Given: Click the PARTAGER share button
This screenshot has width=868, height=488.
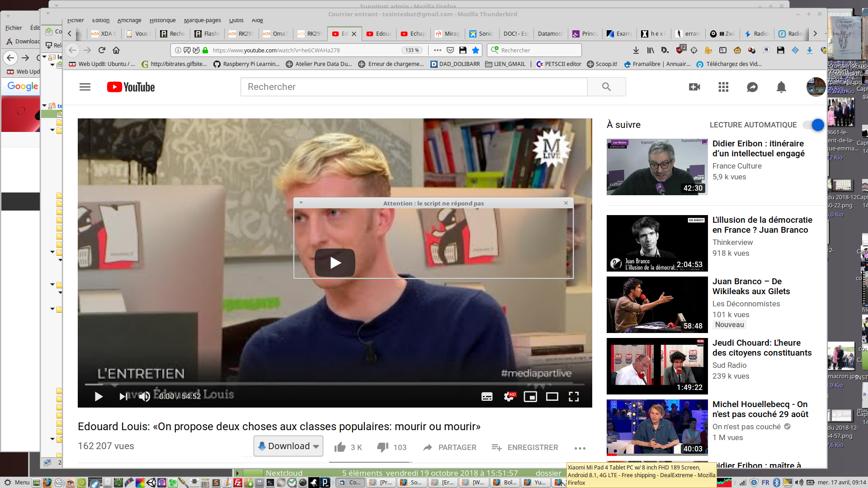Looking at the screenshot, I should (450, 447).
